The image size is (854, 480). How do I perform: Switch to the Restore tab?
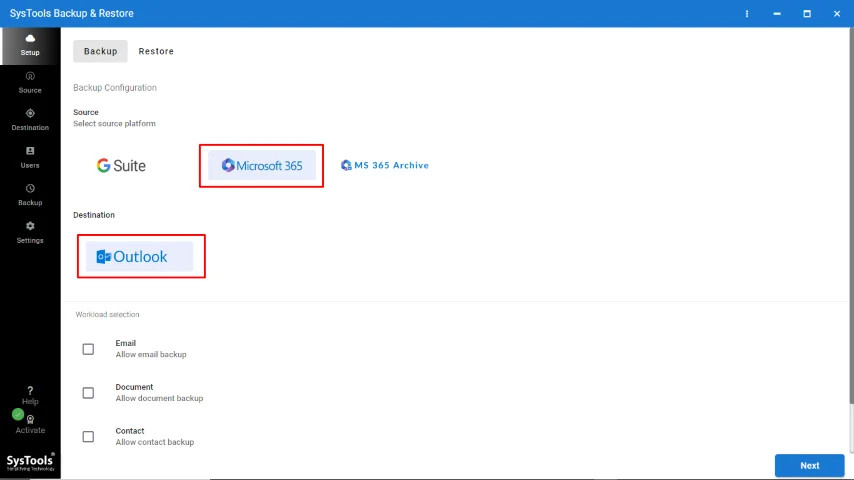[156, 51]
